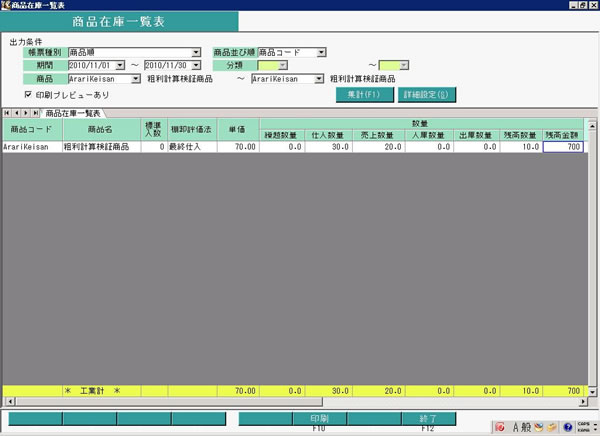
Task: Click the red security tray icon
Action: pyautogui.click(x=500, y=427)
